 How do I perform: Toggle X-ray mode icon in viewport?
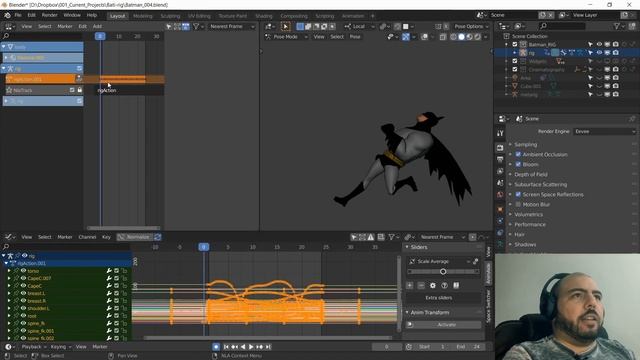pyautogui.click(x=443, y=37)
